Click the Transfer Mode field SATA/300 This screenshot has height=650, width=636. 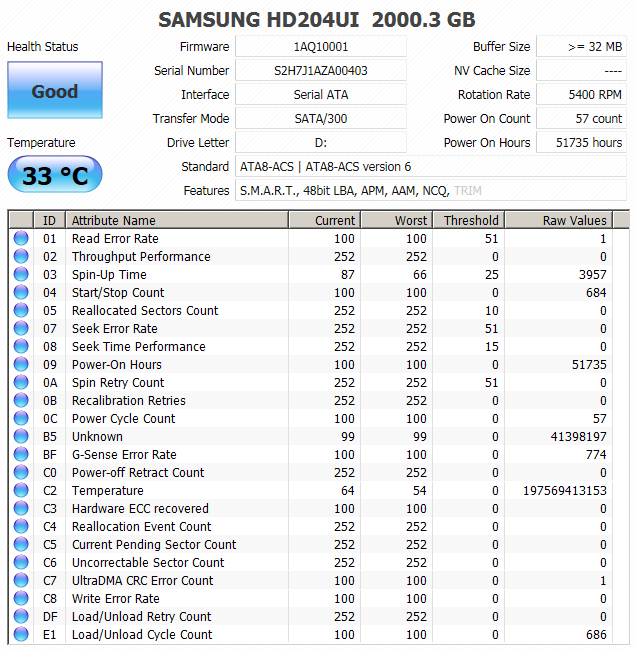321,119
